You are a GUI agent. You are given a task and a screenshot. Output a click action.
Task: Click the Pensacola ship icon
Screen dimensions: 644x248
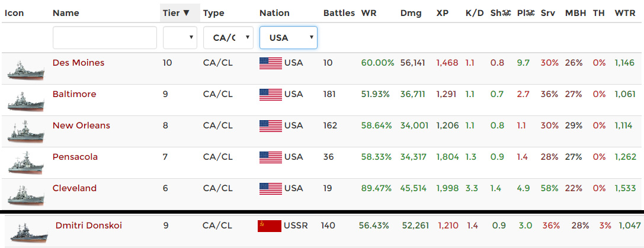[x=25, y=163]
